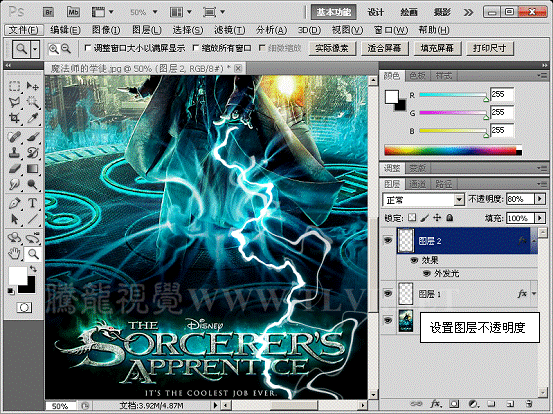Select the Path Selection tool
This screenshot has height=414, width=553.
(14, 219)
